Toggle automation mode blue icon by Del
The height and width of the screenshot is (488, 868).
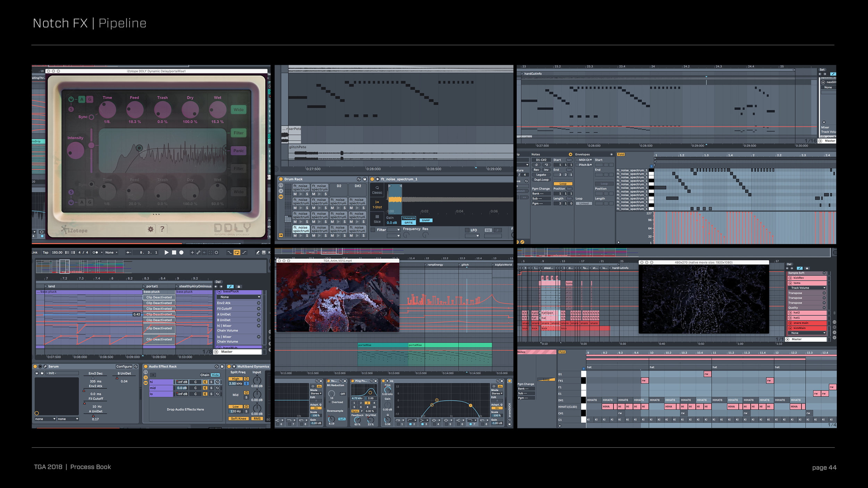click(x=230, y=287)
